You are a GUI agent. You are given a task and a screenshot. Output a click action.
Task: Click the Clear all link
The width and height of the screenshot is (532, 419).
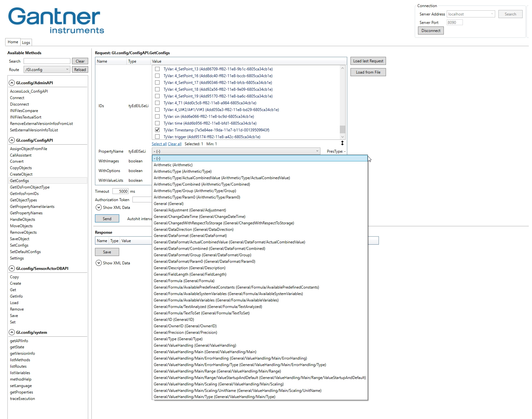pos(174,144)
